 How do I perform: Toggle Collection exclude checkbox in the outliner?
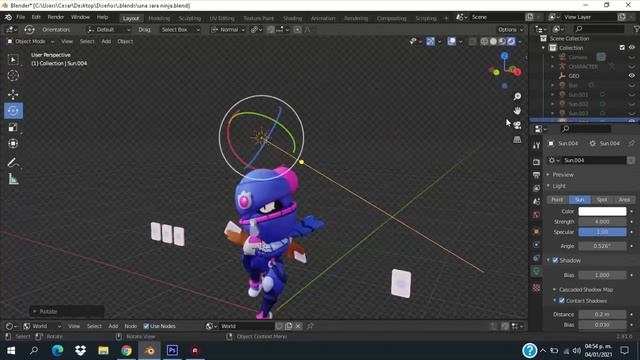point(622,48)
